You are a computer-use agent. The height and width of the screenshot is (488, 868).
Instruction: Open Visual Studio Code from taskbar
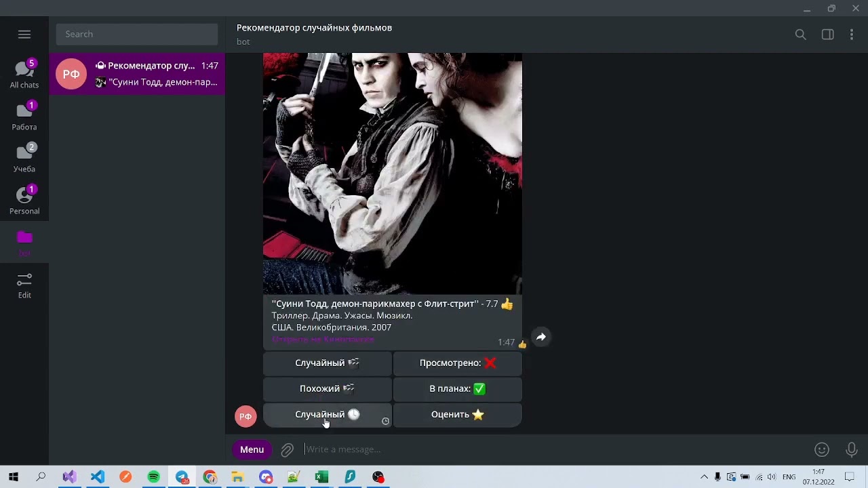point(98,476)
